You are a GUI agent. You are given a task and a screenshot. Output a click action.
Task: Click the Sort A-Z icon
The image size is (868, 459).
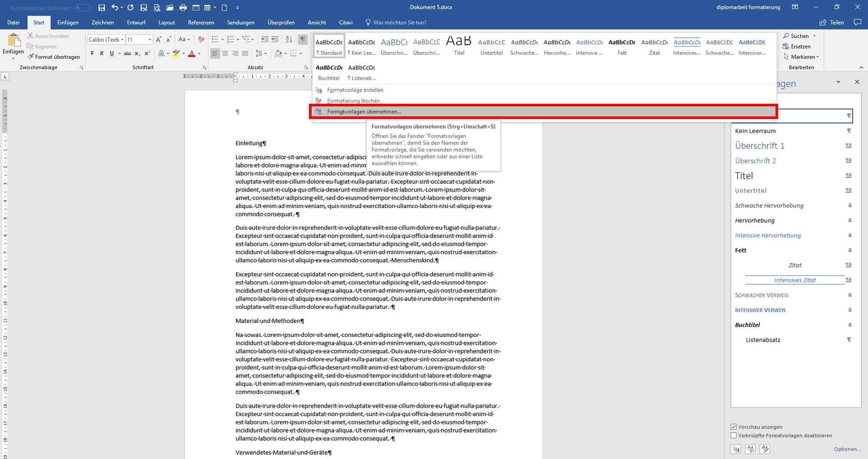coord(289,40)
